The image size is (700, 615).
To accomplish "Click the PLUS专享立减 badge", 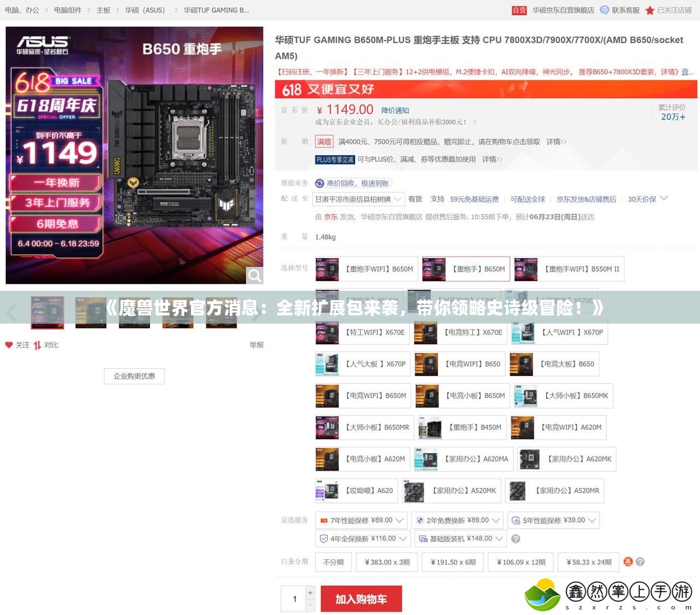I will [335, 160].
